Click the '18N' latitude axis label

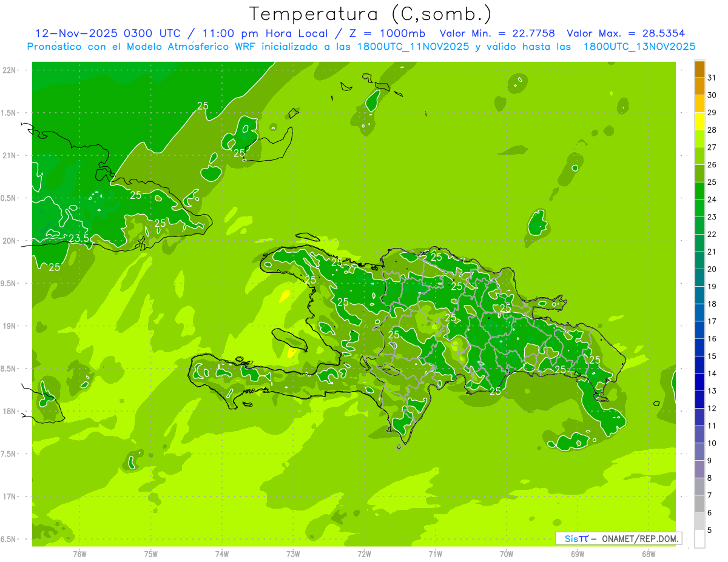10,411
